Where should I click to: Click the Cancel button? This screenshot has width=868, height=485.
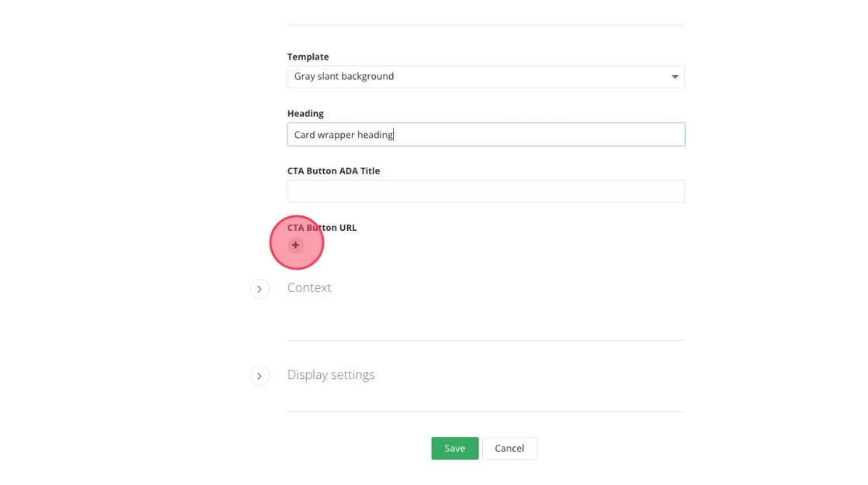509,449
